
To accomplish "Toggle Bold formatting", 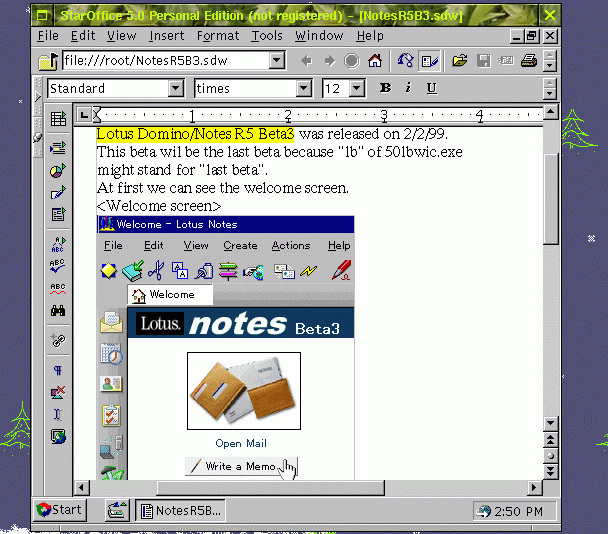I will pos(385,88).
